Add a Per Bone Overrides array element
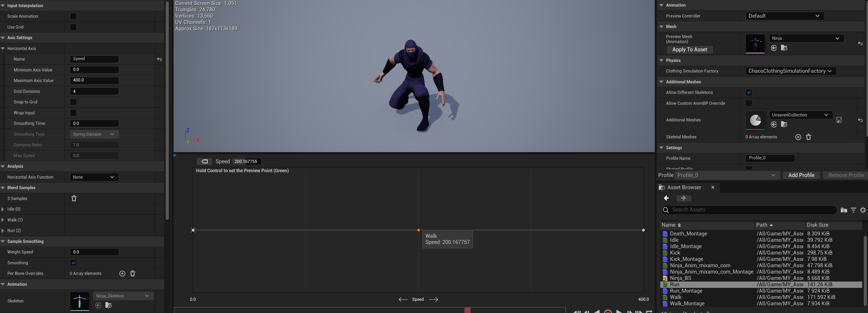 (x=122, y=274)
